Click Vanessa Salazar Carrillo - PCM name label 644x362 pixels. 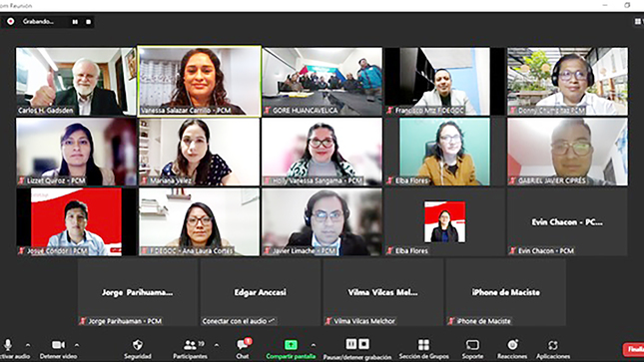186,111
